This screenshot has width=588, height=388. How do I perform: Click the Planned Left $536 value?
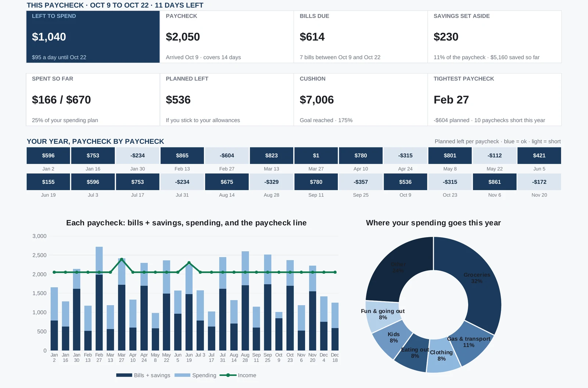(x=178, y=100)
